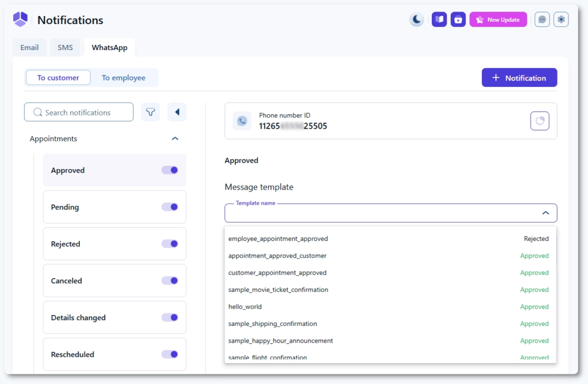This screenshot has width=588, height=384.
Task: Switch to the SMS tab
Action: pos(65,48)
